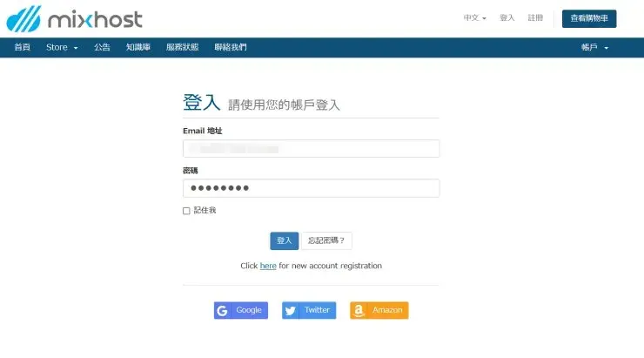Click the 記住我 label text
Screen dimensions: 644x358
205,211
